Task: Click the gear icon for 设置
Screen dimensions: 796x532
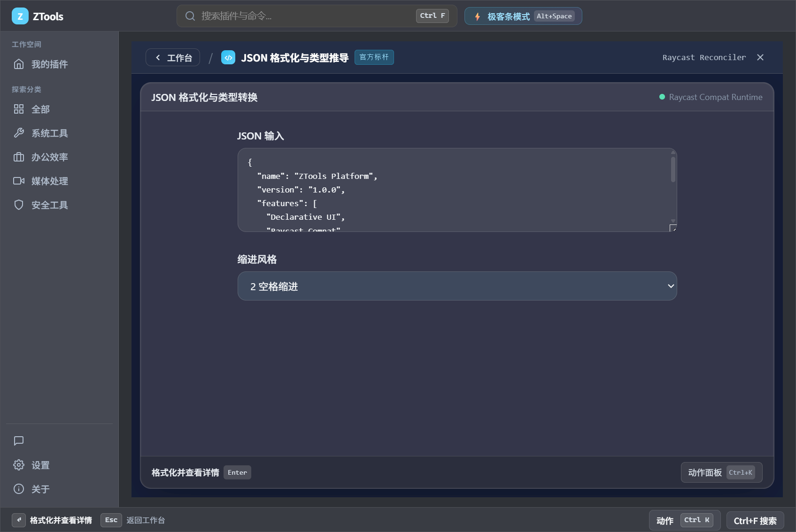Action: (19, 465)
